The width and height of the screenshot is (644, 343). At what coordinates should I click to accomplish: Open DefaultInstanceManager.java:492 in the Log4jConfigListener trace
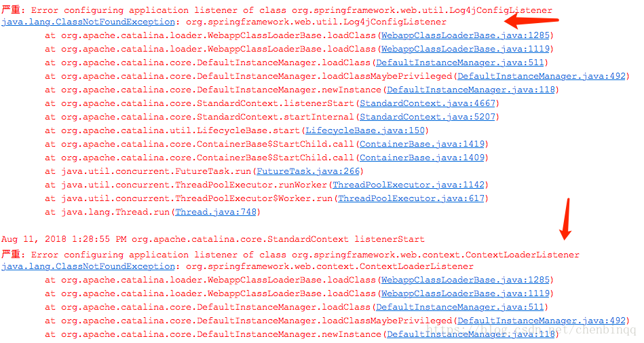pos(542,76)
